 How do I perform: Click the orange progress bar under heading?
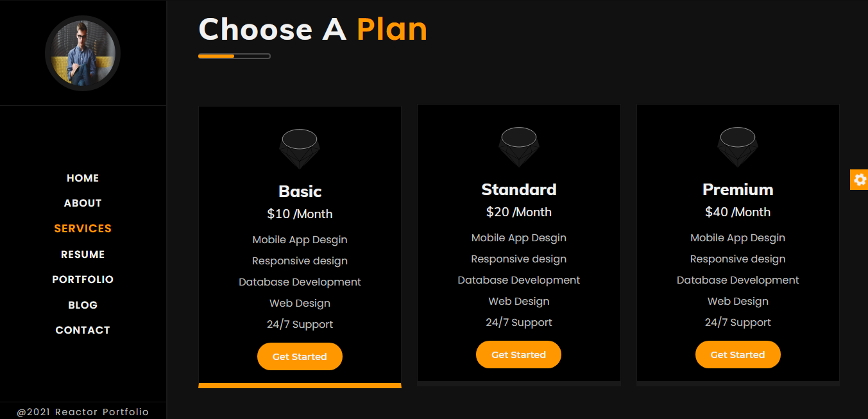click(x=217, y=56)
